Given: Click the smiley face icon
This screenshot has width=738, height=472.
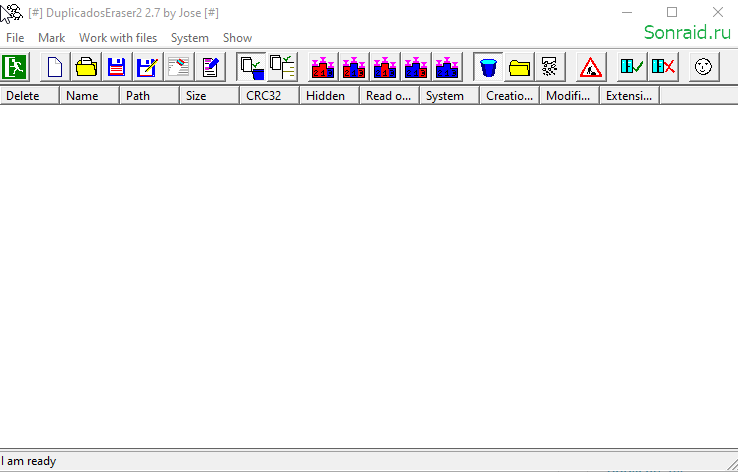Looking at the screenshot, I should coord(704,67).
